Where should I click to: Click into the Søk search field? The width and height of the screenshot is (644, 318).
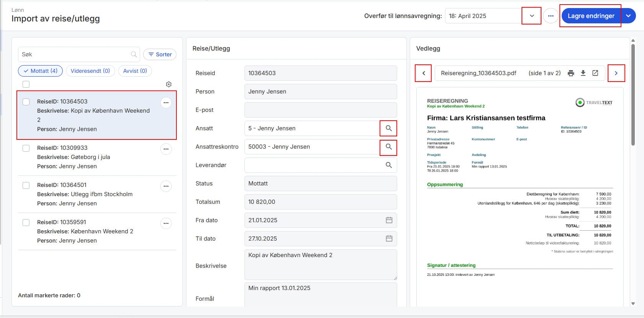(x=75, y=54)
